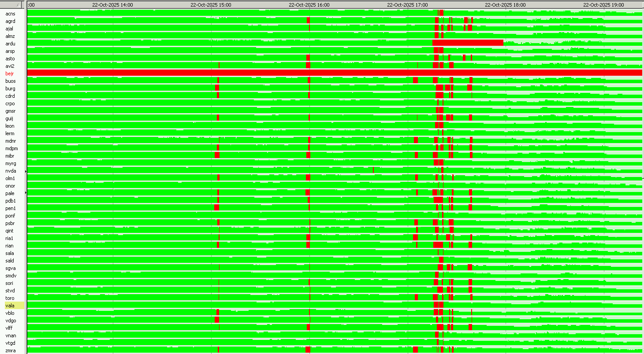Expand the arrow marker beside pale
644x354 pixels.
[x=26, y=193]
